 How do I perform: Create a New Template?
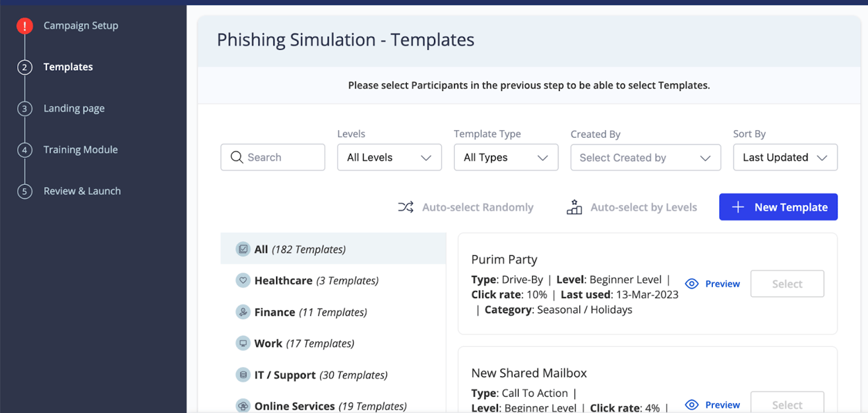point(778,207)
